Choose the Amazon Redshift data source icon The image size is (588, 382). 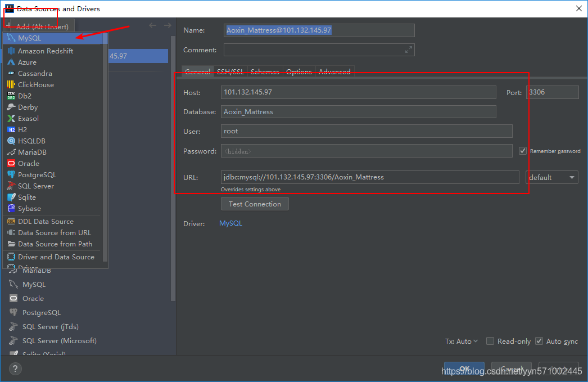coord(11,51)
